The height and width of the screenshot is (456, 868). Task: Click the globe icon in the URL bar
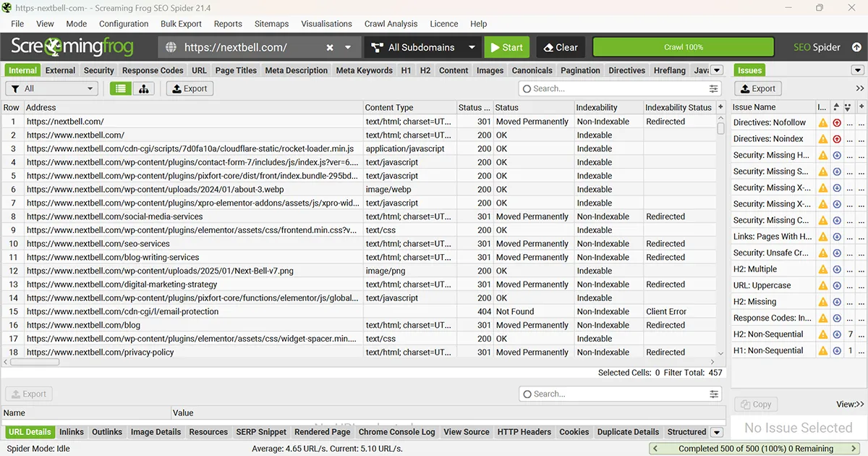[x=171, y=47]
